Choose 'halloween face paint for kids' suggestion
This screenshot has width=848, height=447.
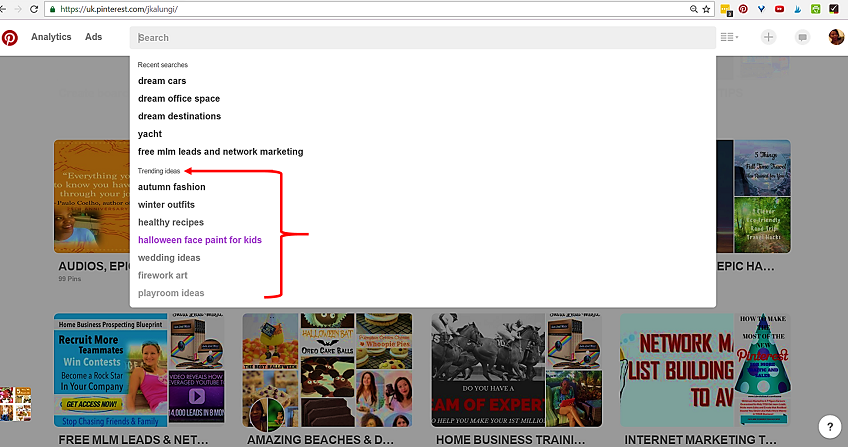(x=200, y=240)
